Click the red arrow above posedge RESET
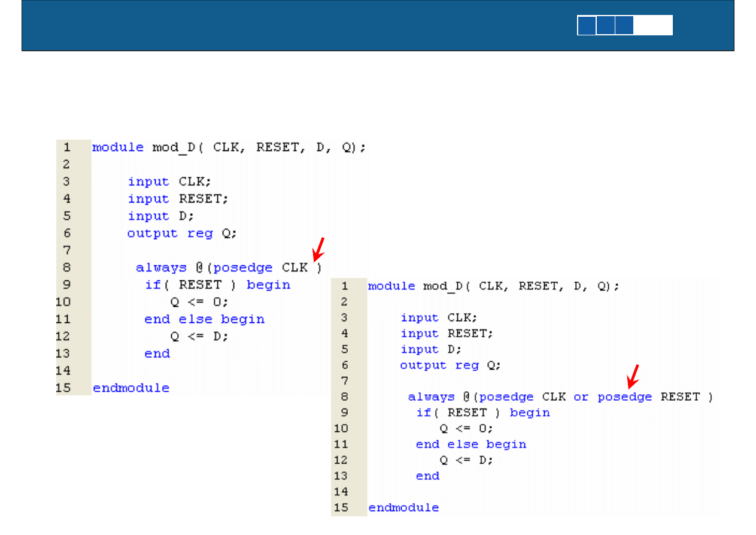 [633, 376]
